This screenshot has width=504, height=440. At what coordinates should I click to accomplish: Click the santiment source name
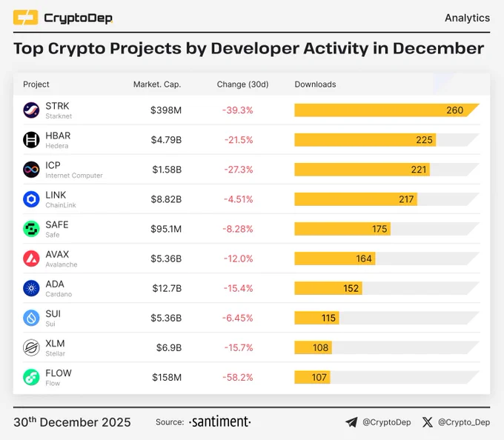220,421
